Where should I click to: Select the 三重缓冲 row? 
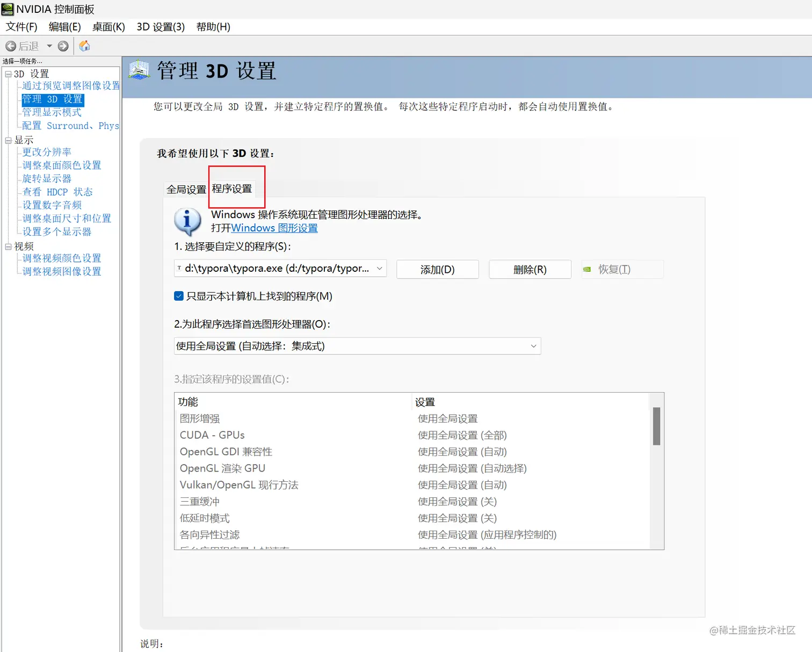pyautogui.click(x=412, y=502)
